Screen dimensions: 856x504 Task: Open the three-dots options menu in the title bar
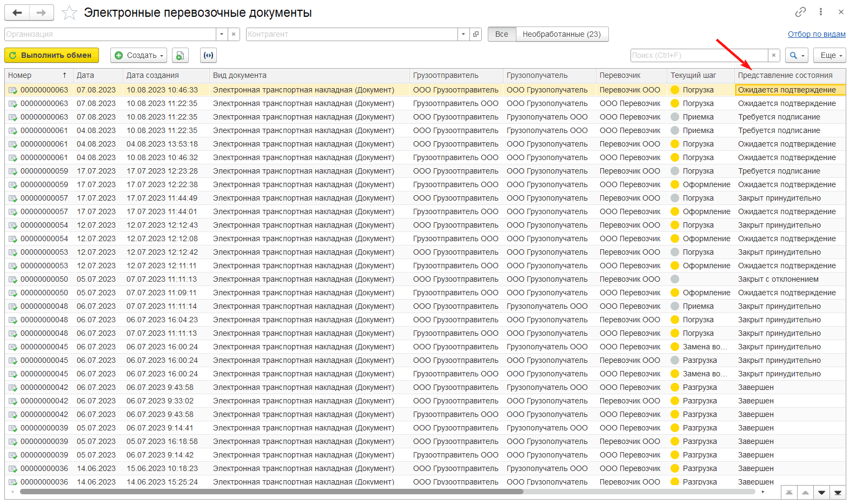(821, 12)
